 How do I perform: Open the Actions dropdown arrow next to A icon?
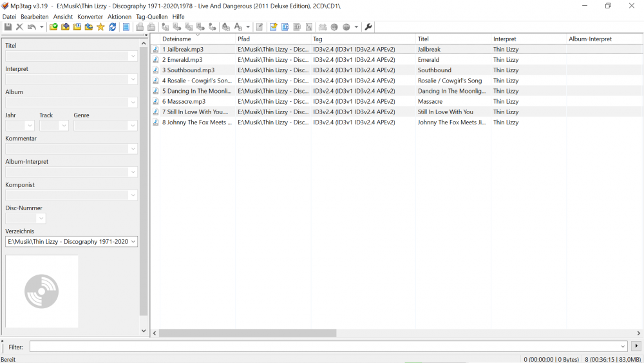pyautogui.click(x=248, y=27)
